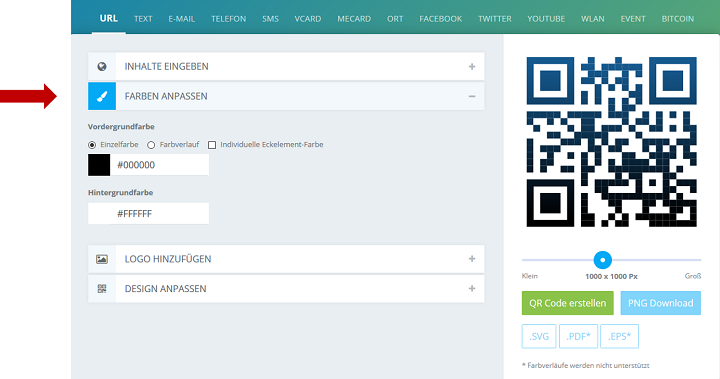The width and height of the screenshot is (720, 379).
Task: Click the Klein label under slider
Action: click(x=529, y=276)
